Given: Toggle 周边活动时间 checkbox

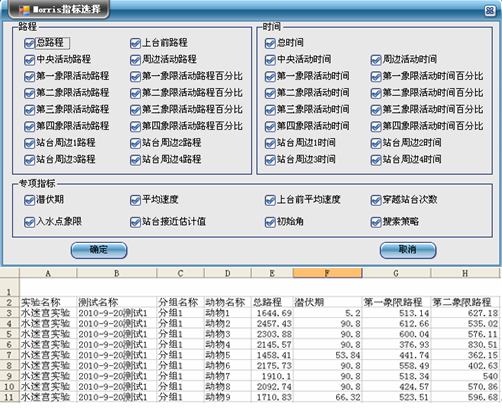Looking at the screenshot, I should coord(376,60).
